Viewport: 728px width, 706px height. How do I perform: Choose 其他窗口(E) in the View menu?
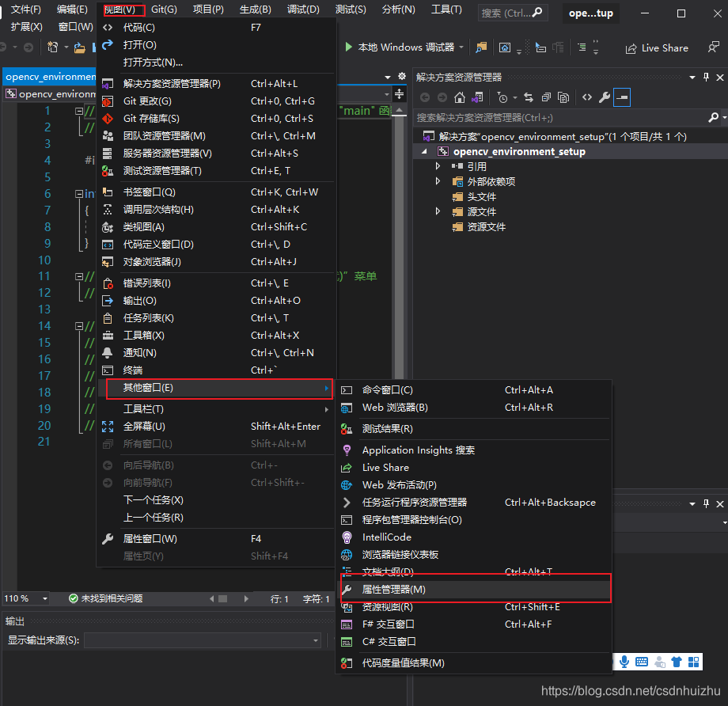[x=216, y=388]
